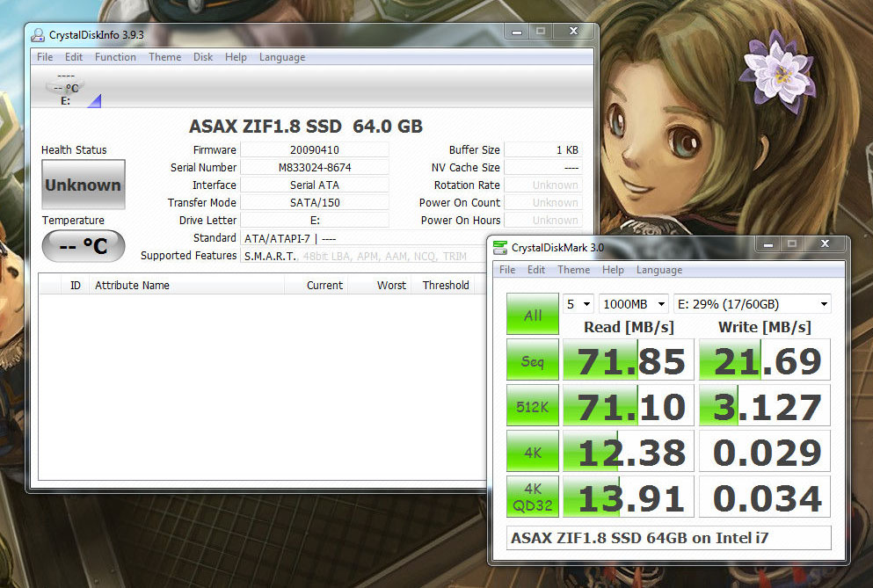This screenshot has width=873, height=588.
Task: Open Help menu in CrystalDiskMark
Action: coord(613,270)
